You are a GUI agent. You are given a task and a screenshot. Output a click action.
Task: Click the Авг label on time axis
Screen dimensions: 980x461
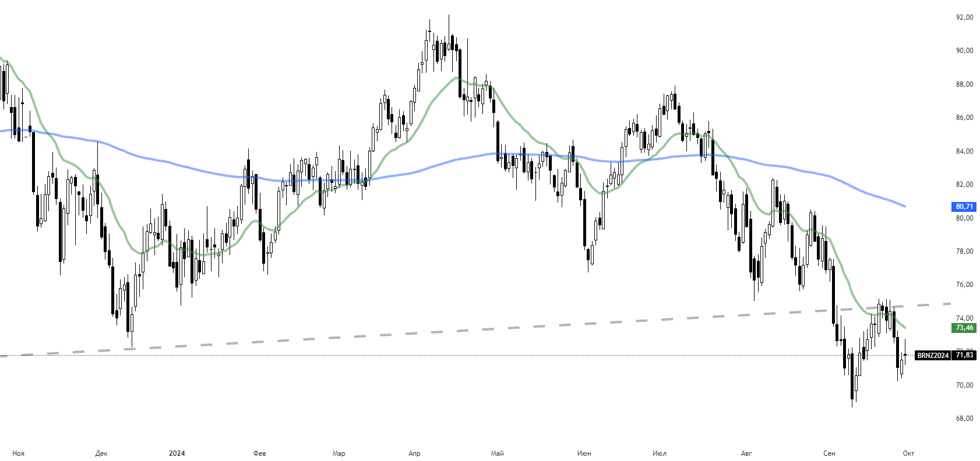[746, 453]
